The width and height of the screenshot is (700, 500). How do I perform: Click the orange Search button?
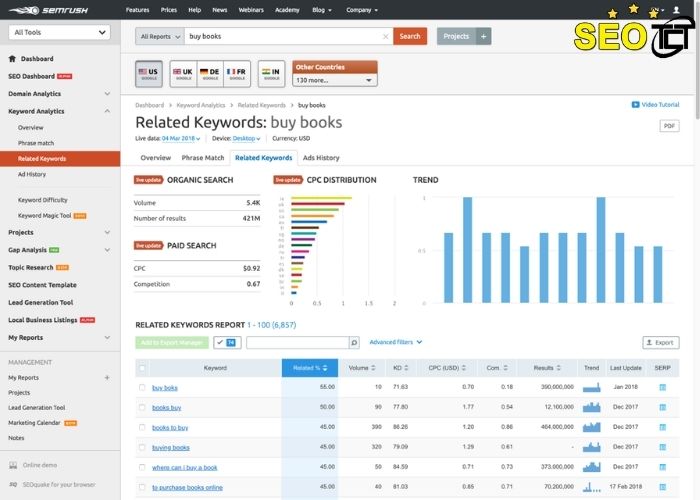pyautogui.click(x=410, y=36)
